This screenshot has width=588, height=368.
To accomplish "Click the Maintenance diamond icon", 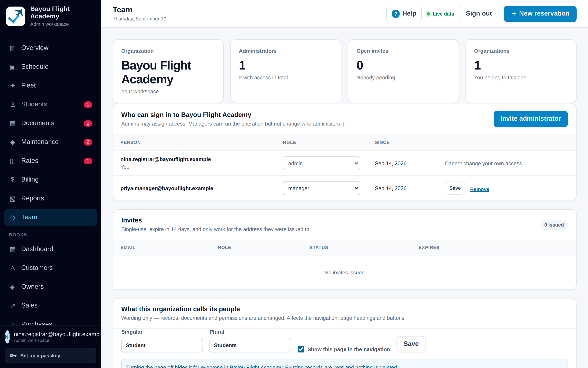I will (13, 142).
